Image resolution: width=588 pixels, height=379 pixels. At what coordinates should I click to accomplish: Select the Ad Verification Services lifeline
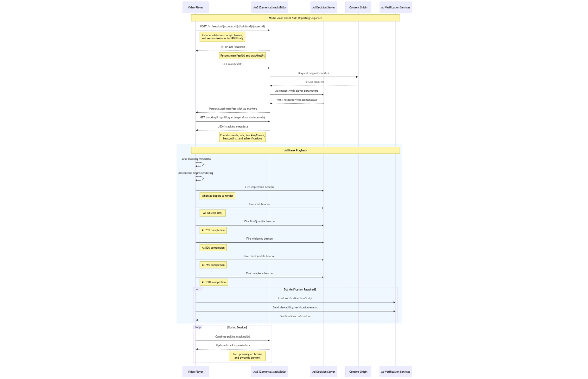(x=395, y=7)
